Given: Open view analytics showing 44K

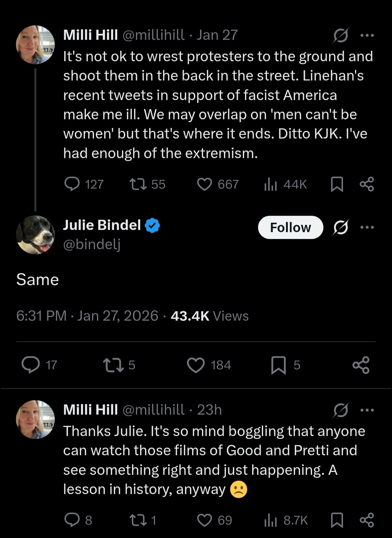Looking at the screenshot, I should coord(270,184).
